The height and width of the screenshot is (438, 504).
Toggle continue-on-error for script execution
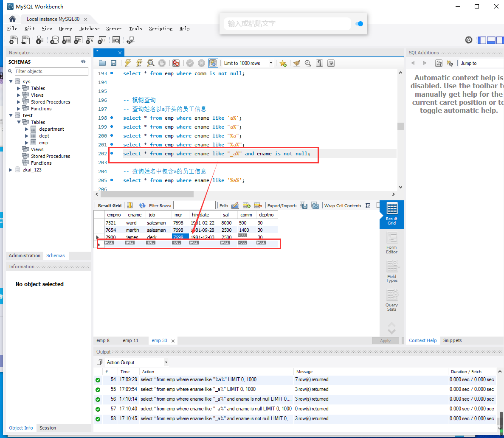point(176,63)
